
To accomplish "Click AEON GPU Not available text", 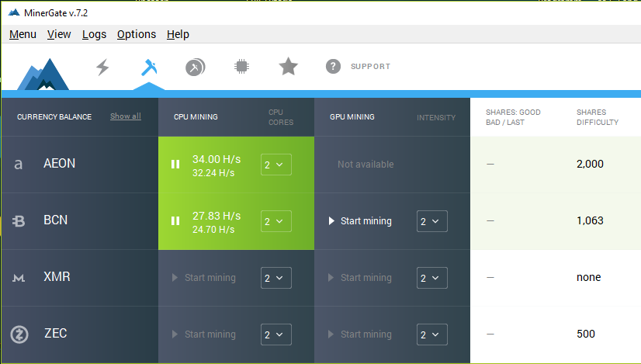I will (366, 165).
